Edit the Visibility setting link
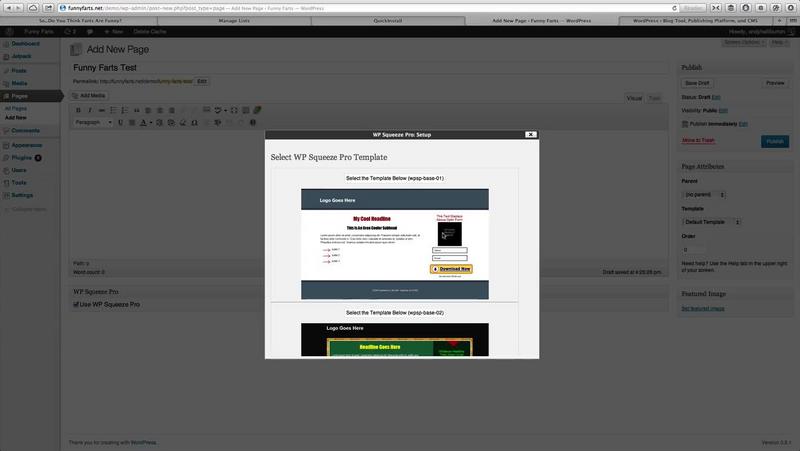Screen dimensions: 800x451 723,110
